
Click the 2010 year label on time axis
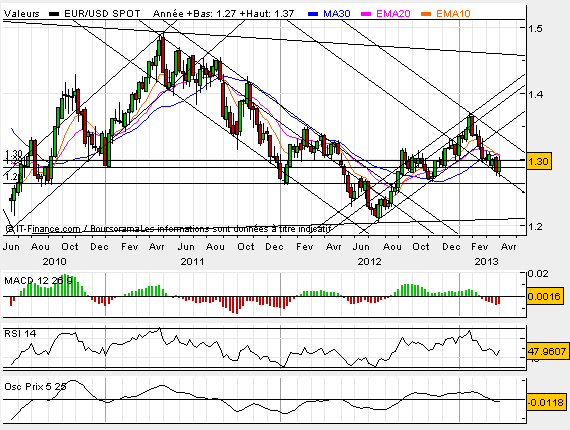coord(55,261)
